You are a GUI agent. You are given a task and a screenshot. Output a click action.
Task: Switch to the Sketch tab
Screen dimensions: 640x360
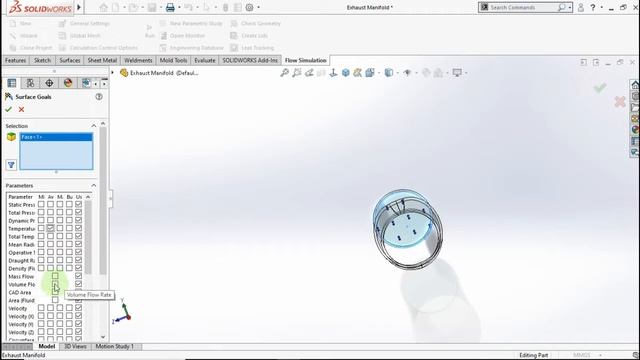point(42,60)
